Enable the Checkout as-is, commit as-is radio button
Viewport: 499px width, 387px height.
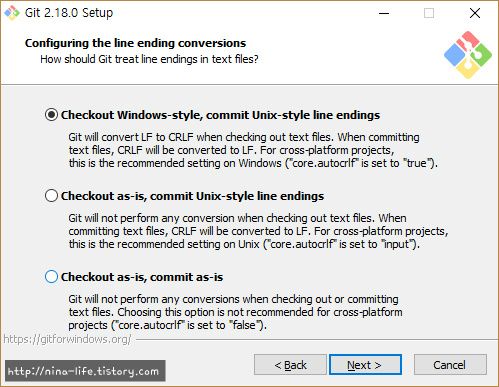51,277
